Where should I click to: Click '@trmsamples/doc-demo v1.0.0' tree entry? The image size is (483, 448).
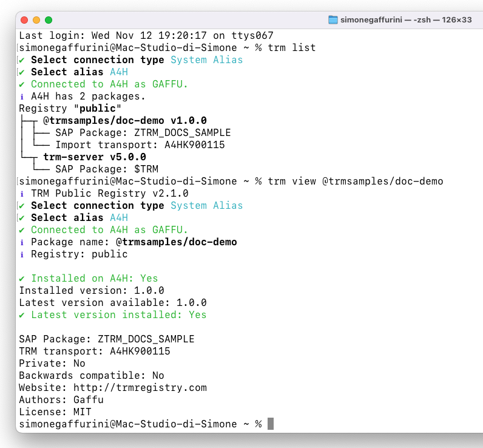125,120
